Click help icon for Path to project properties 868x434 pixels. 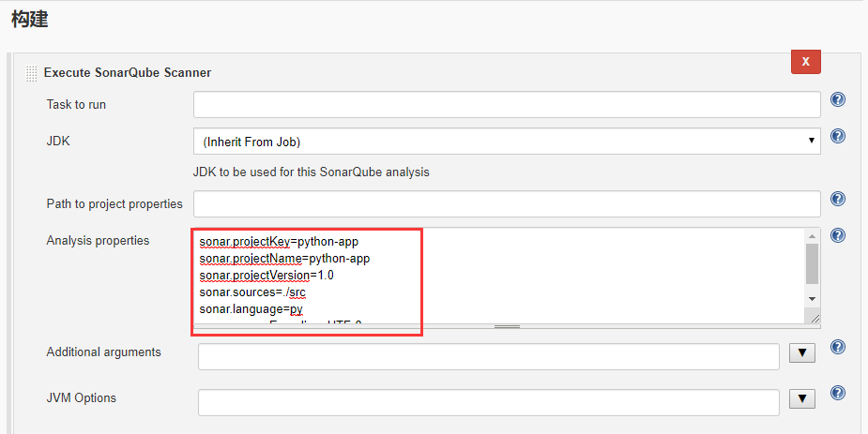tap(838, 199)
